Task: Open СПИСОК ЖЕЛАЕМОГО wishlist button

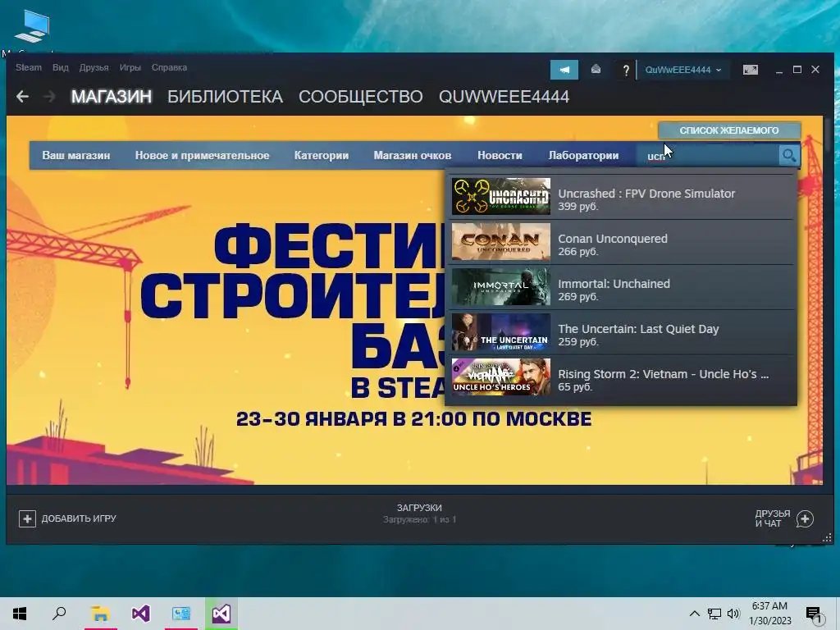Action: (729, 130)
